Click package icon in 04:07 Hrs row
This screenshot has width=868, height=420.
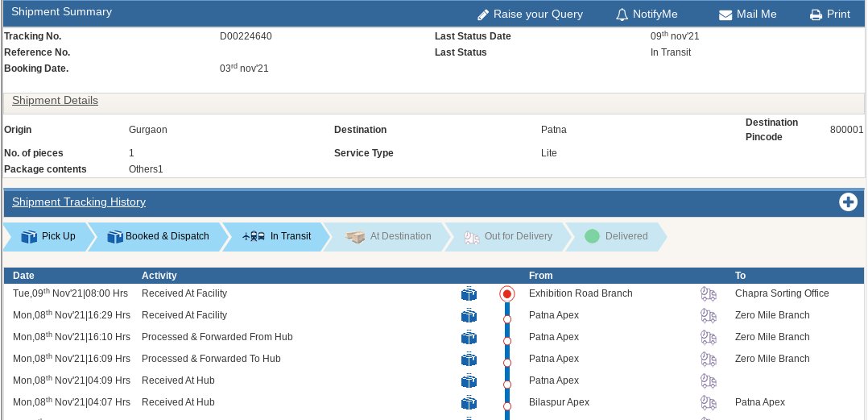[469, 402]
